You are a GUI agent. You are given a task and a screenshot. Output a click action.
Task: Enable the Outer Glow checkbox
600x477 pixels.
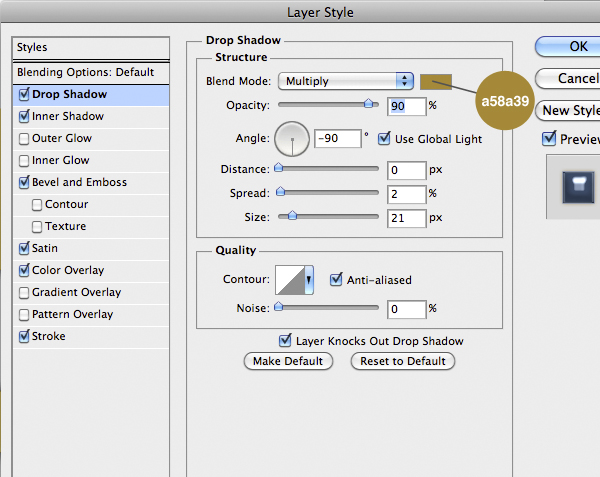click(24, 139)
